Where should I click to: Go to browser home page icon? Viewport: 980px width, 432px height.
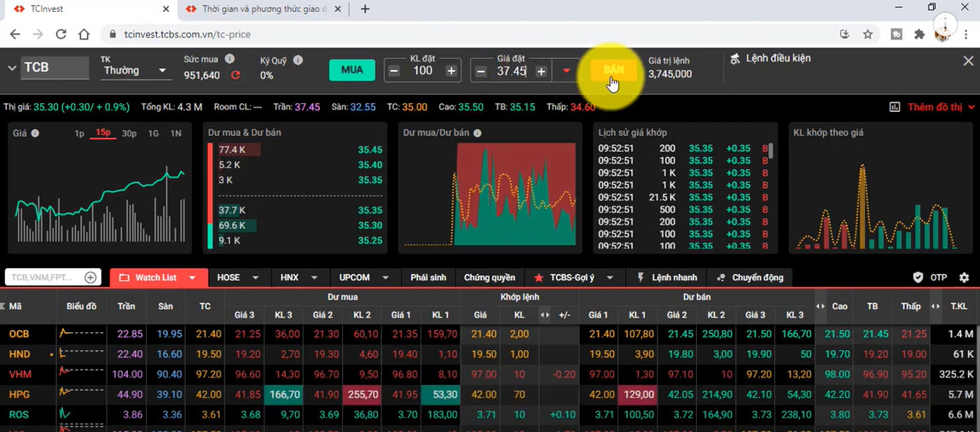click(x=84, y=34)
